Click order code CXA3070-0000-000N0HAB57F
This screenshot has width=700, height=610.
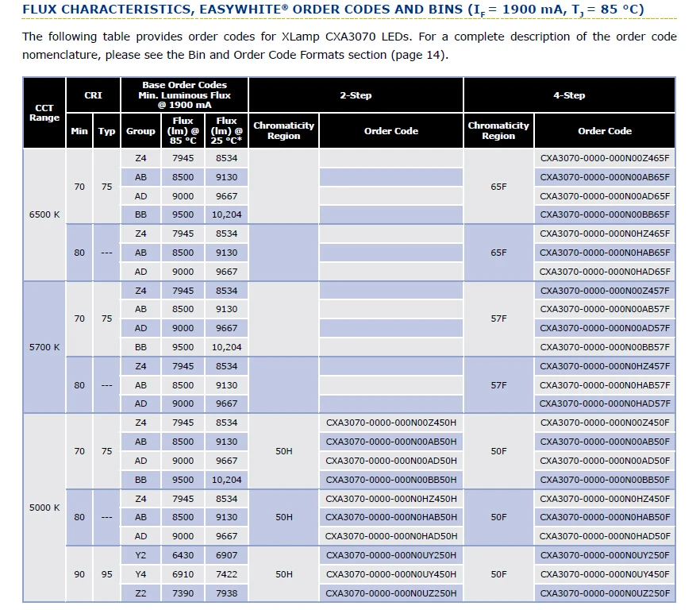click(x=605, y=385)
